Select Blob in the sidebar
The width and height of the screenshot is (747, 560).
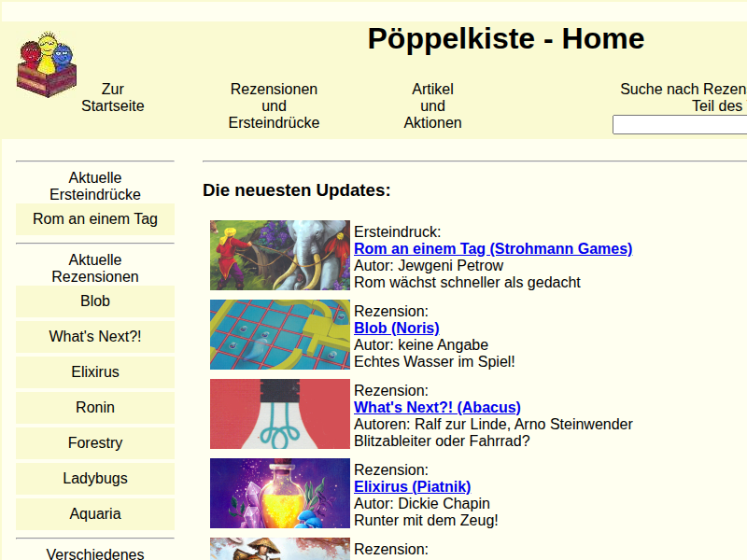pyautogui.click(x=95, y=301)
